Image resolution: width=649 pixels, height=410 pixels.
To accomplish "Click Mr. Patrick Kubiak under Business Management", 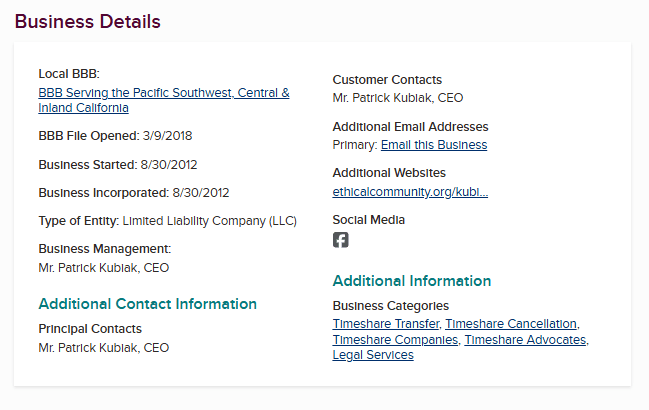I will pos(104,268).
